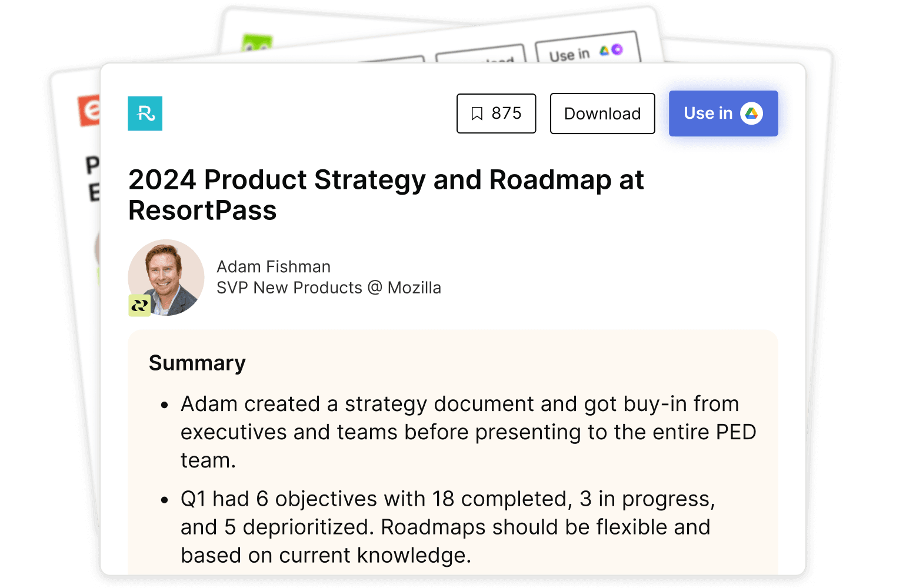Select the Summary section heading
The image size is (906, 588).
click(197, 363)
